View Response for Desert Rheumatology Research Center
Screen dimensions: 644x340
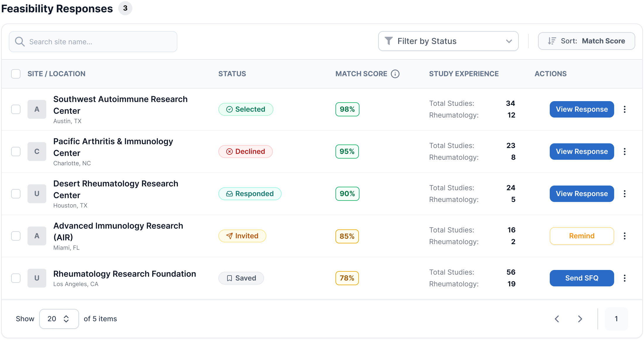582,194
